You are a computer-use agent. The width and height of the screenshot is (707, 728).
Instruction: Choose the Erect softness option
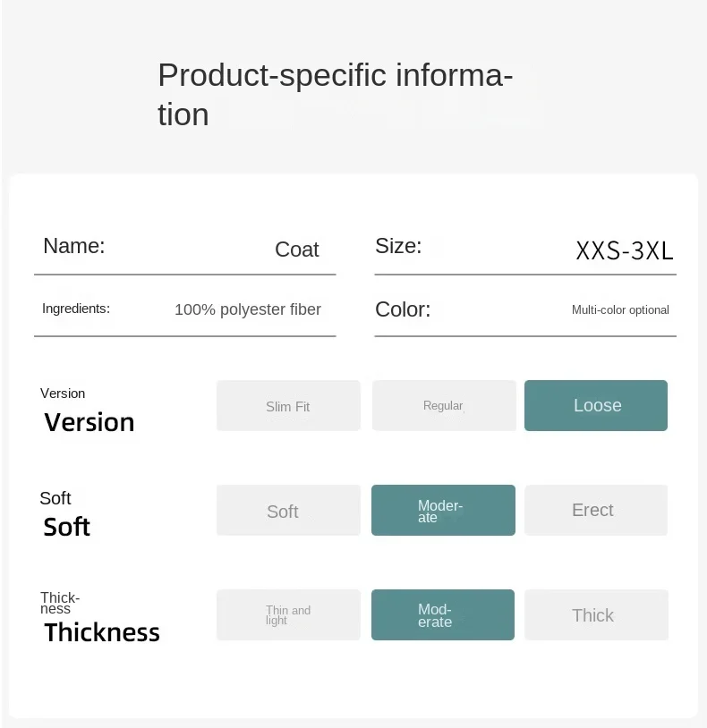click(x=596, y=511)
